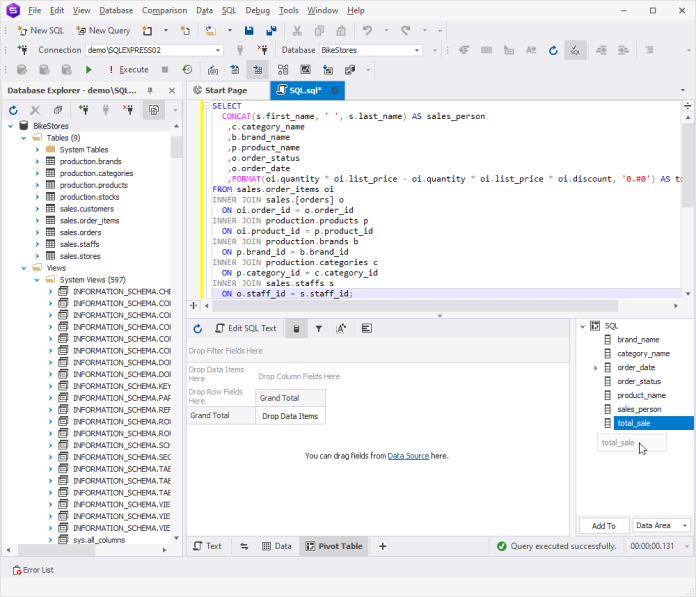Click the Add To button

point(604,525)
